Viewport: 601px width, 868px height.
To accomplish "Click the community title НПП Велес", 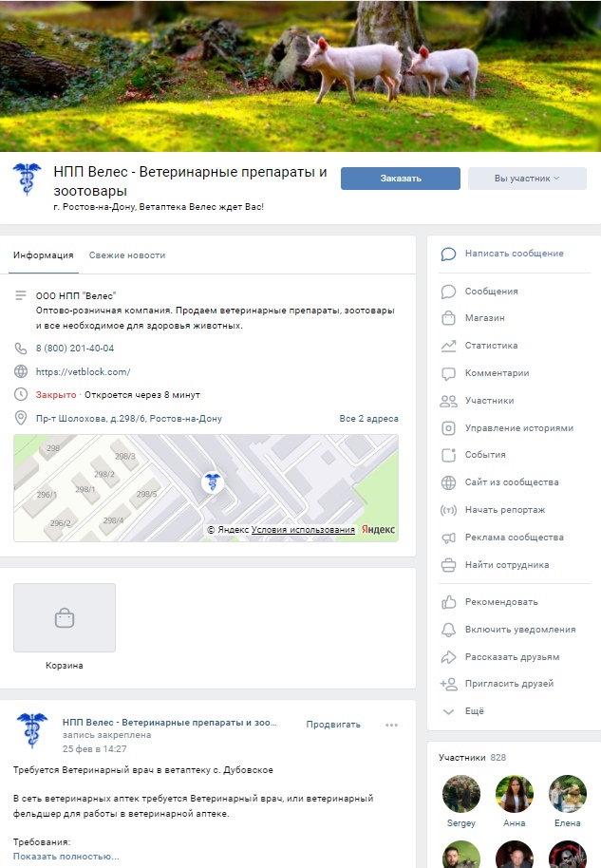I will coord(190,181).
